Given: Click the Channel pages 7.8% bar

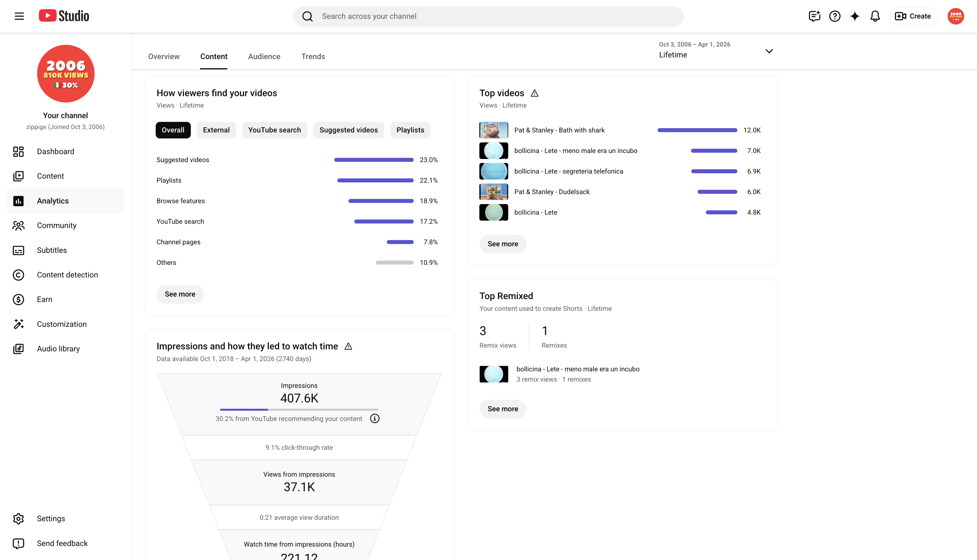Looking at the screenshot, I should click(400, 242).
